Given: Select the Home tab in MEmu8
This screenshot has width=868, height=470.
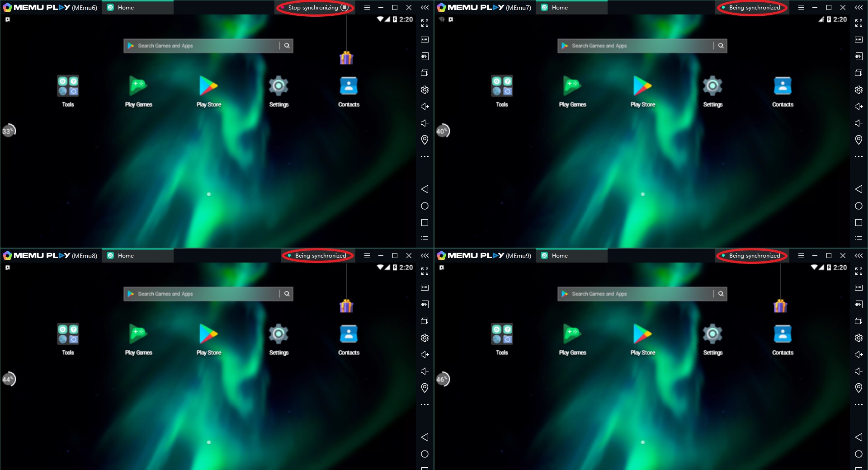Looking at the screenshot, I should (126, 256).
